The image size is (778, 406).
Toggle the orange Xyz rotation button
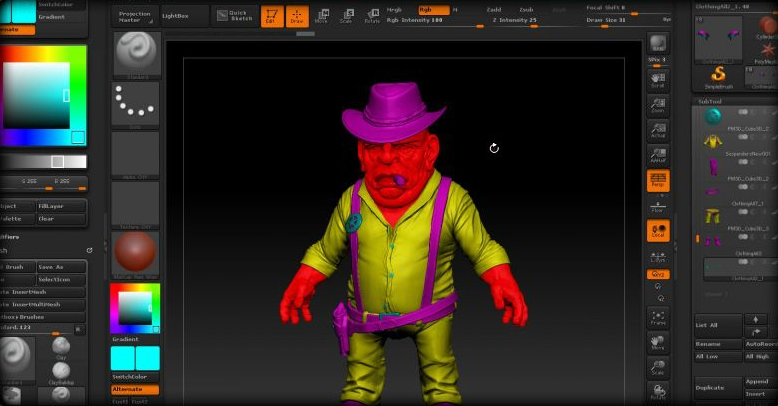pos(658,274)
